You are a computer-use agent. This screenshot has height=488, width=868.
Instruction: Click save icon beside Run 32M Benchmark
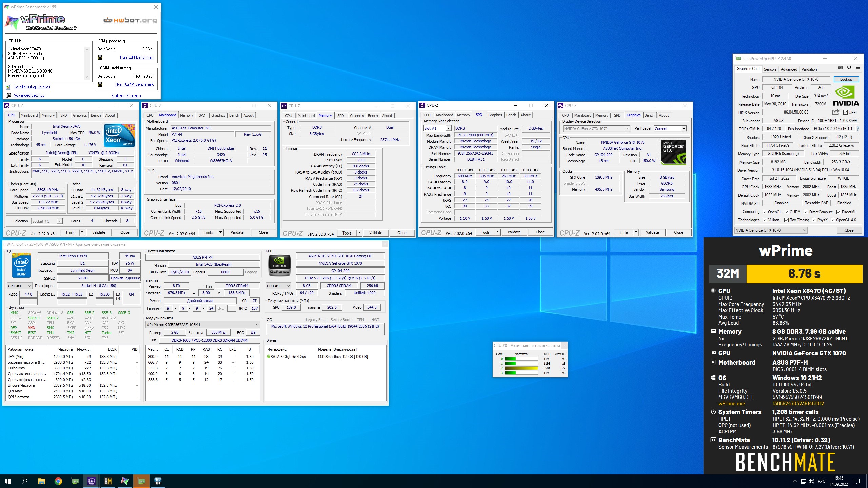(x=100, y=57)
